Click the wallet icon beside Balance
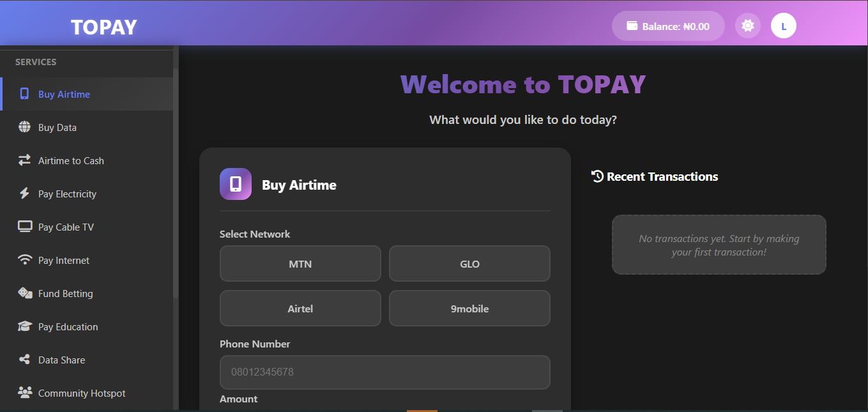868x412 pixels. click(x=632, y=26)
